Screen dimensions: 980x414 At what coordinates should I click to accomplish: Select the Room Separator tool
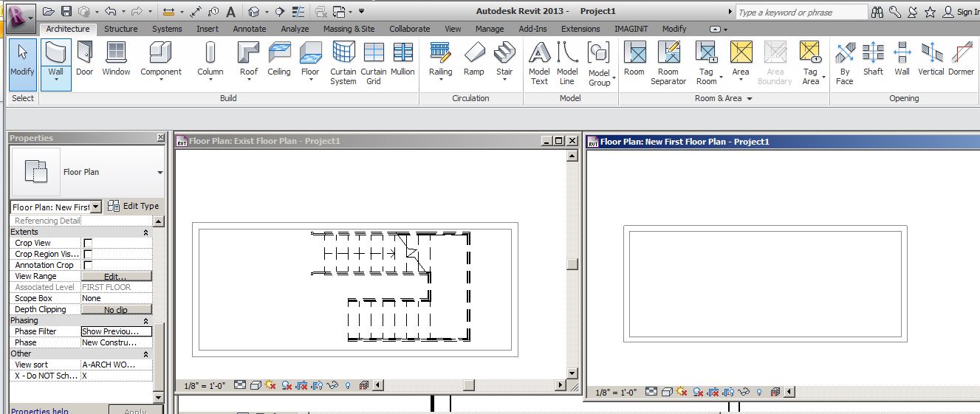668,63
